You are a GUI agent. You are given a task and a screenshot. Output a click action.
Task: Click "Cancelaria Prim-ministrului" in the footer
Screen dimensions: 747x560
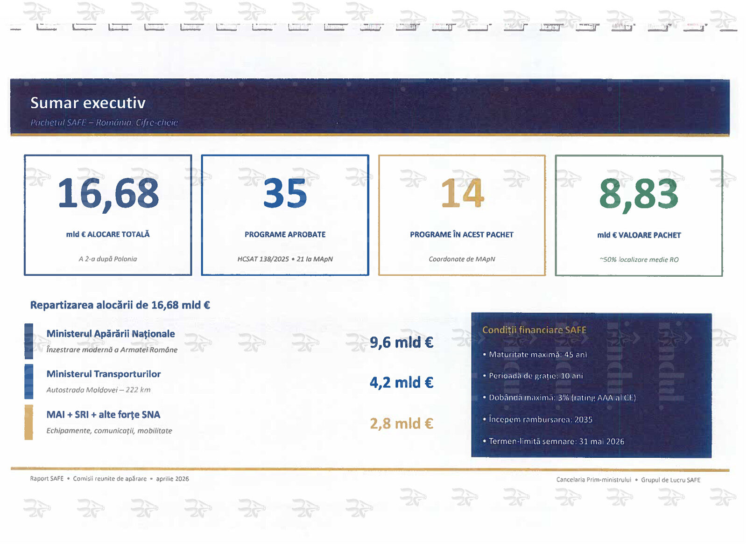point(593,480)
